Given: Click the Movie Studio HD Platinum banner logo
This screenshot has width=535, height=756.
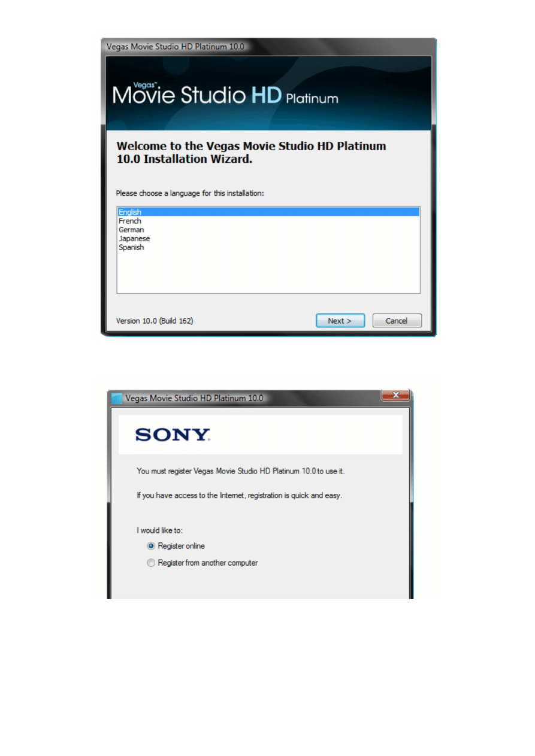Looking at the screenshot, I should [x=225, y=94].
